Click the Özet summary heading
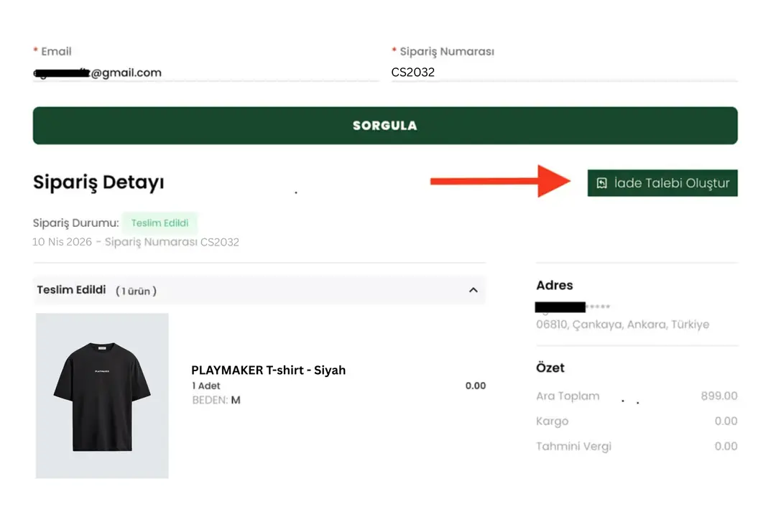 click(550, 368)
